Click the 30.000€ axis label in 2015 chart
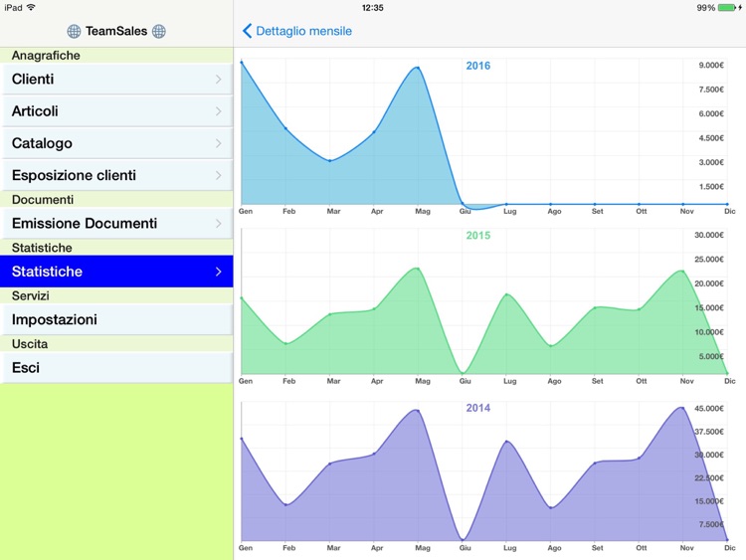 (x=709, y=235)
